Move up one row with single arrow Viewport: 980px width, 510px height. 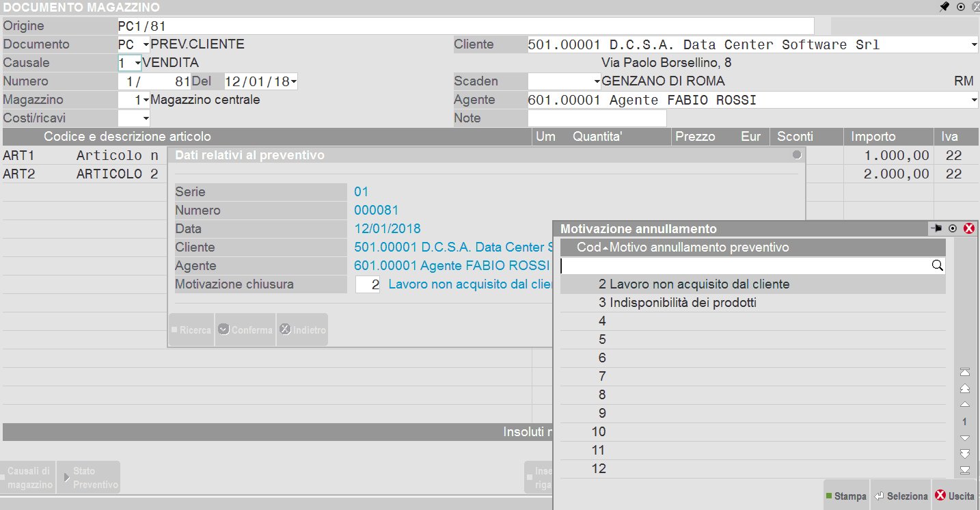pos(965,405)
